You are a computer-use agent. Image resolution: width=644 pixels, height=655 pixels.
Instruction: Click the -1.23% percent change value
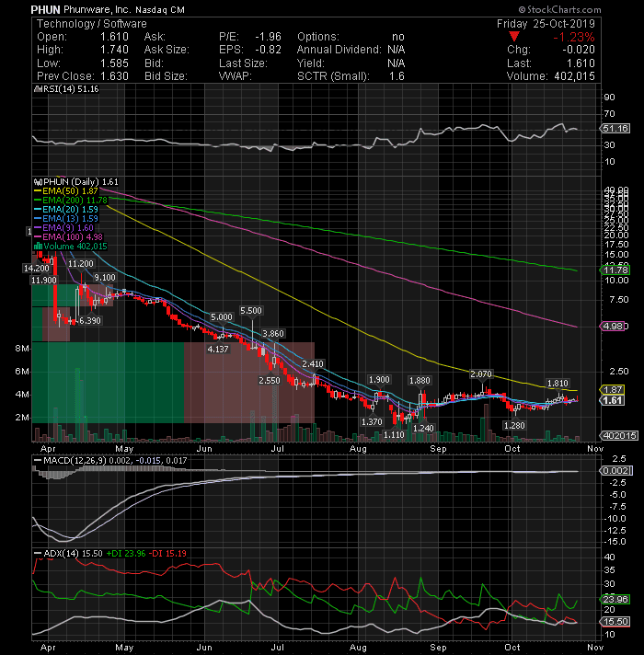574,37
